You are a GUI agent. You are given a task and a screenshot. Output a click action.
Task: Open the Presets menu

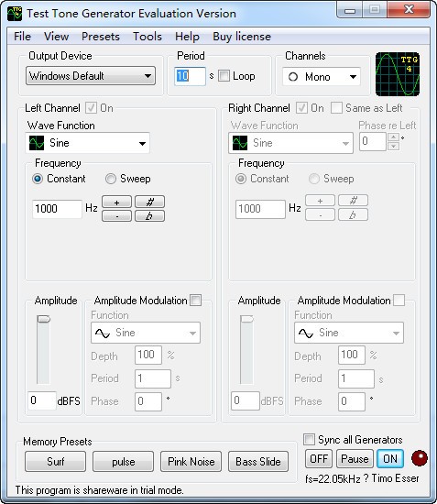click(x=101, y=37)
